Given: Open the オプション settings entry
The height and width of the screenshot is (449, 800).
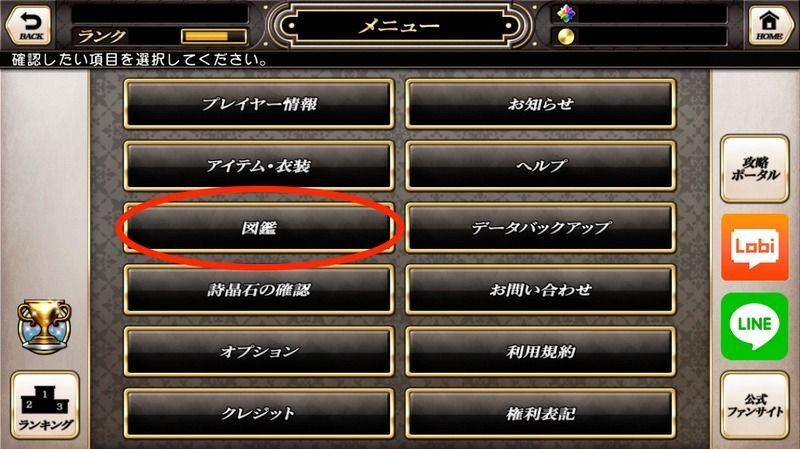Looking at the screenshot, I should [x=259, y=352].
